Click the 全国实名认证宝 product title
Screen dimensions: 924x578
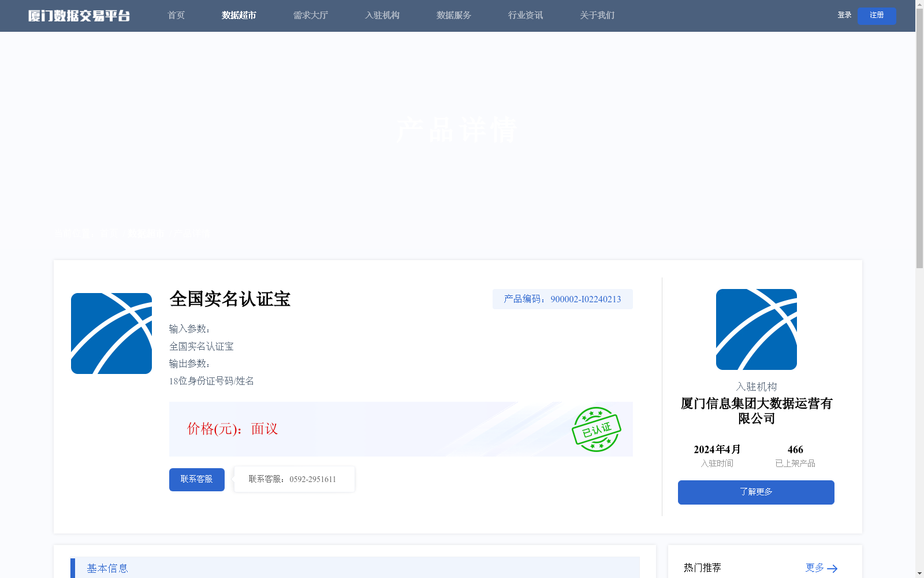point(230,299)
